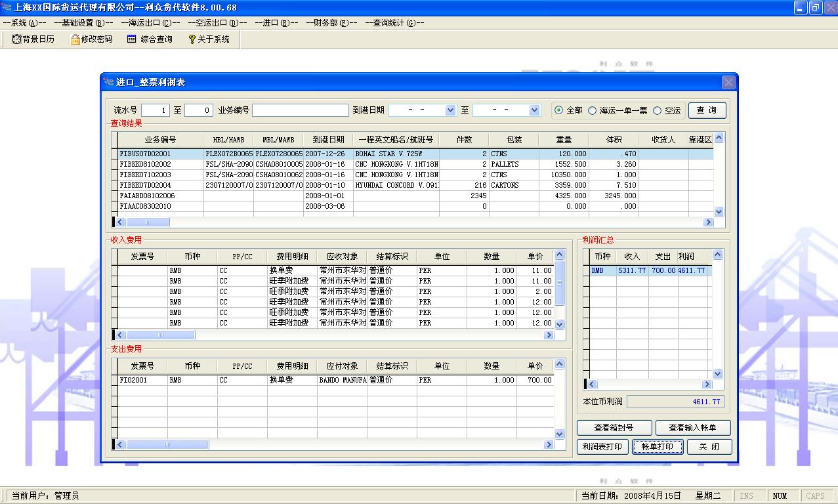This screenshot has width=838, height=504.
Task: Click the 费用明细 header in 收入费用 table
Action: (292, 257)
